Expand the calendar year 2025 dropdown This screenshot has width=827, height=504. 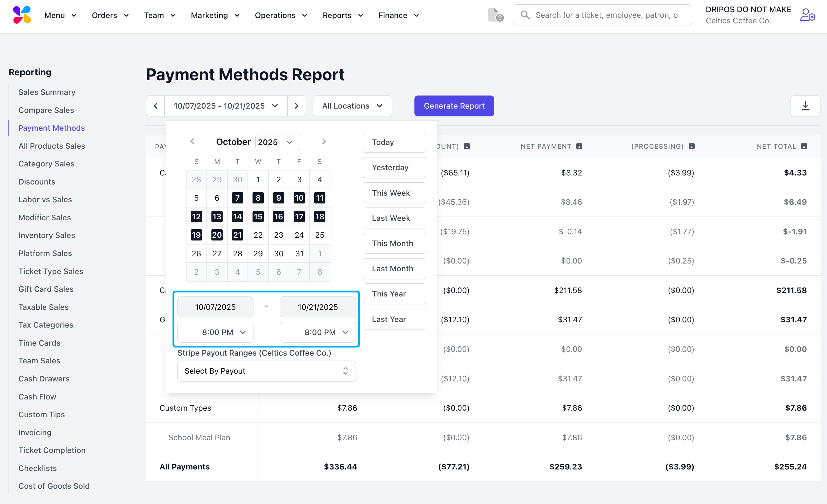(x=277, y=142)
